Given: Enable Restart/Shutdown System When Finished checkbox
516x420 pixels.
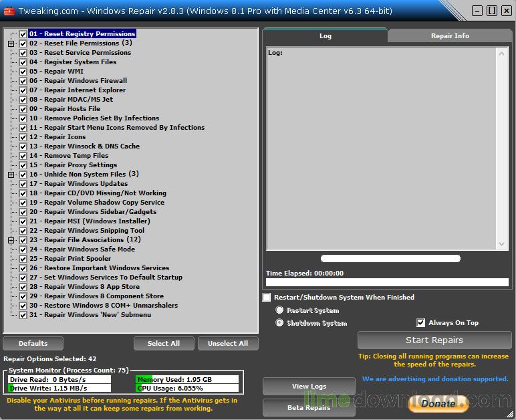Looking at the screenshot, I should tap(267, 298).
